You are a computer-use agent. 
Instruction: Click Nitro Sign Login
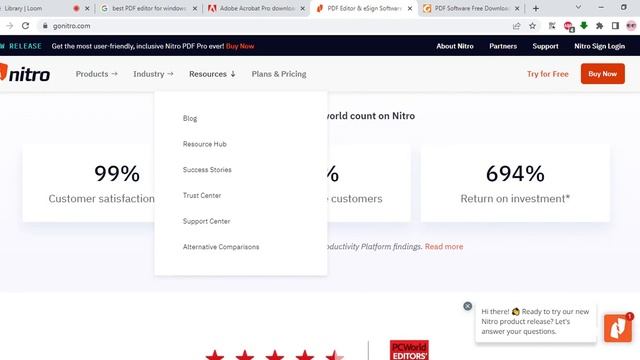600,46
